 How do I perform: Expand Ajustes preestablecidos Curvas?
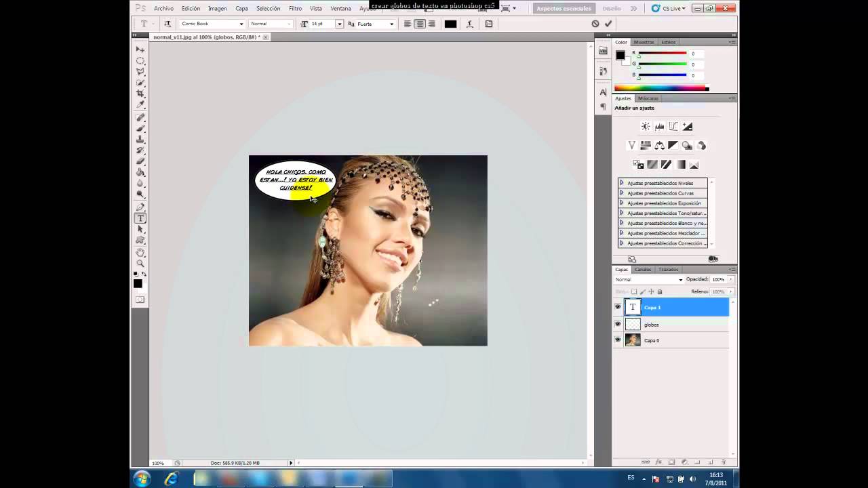(x=622, y=193)
